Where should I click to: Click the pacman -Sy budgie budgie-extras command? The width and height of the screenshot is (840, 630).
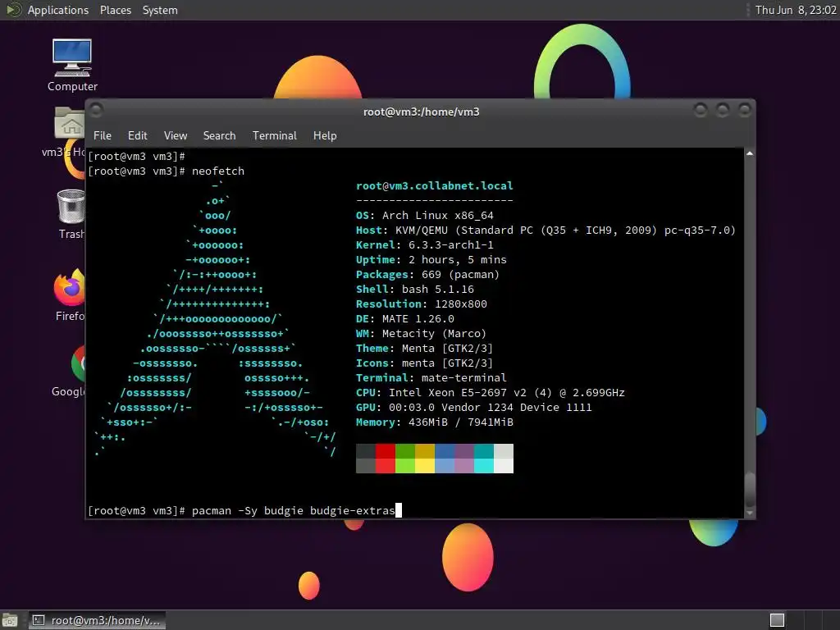294,510
